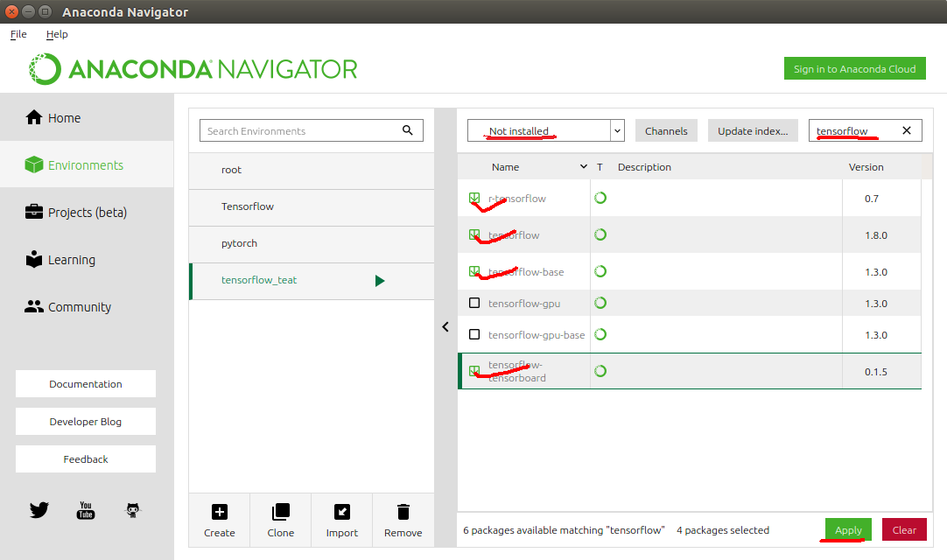Click the type circle icon for r-tensorflow
Image resolution: width=947 pixels, height=560 pixels.
coord(600,198)
